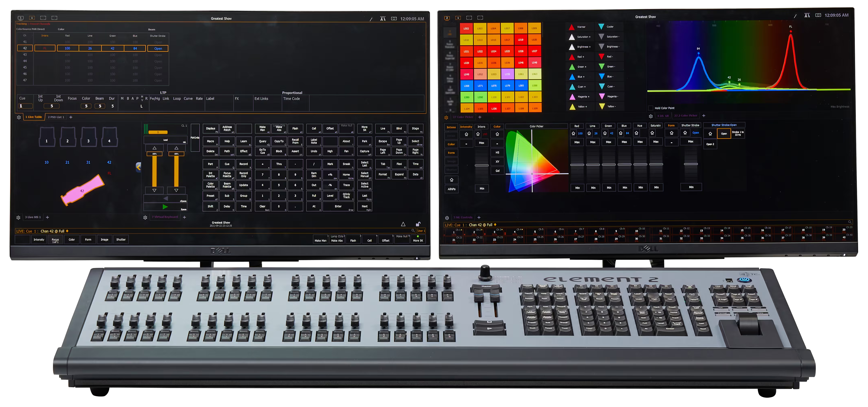Click the left fader's up triangle arrow
The image size is (868, 407).
pyautogui.click(x=154, y=148)
